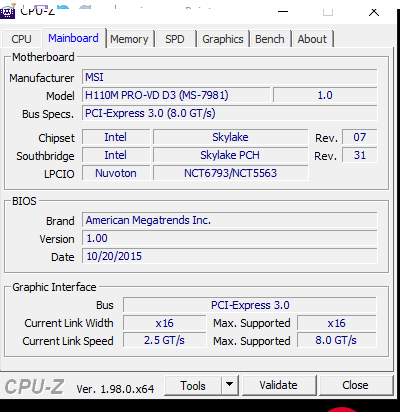Open the Graphics tab
The image size is (400, 412).
pyautogui.click(x=223, y=39)
